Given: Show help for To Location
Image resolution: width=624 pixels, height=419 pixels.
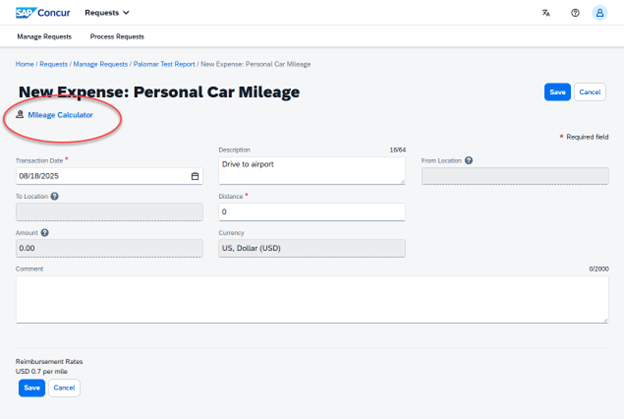Looking at the screenshot, I should click(x=55, y=196).
